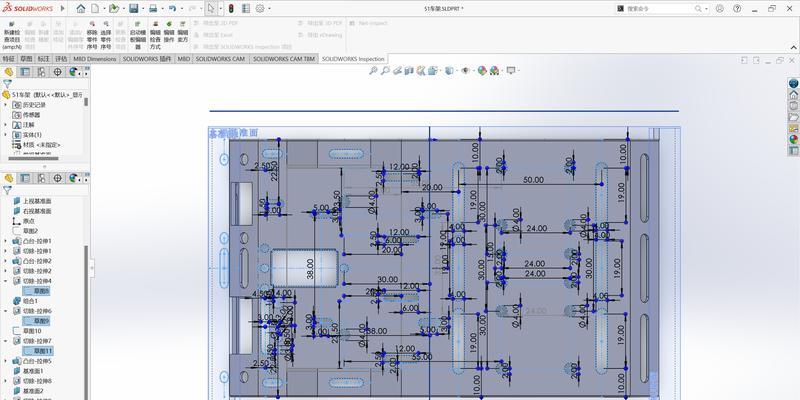
Task: Click the Open file icon
Action: pos(113,9)
